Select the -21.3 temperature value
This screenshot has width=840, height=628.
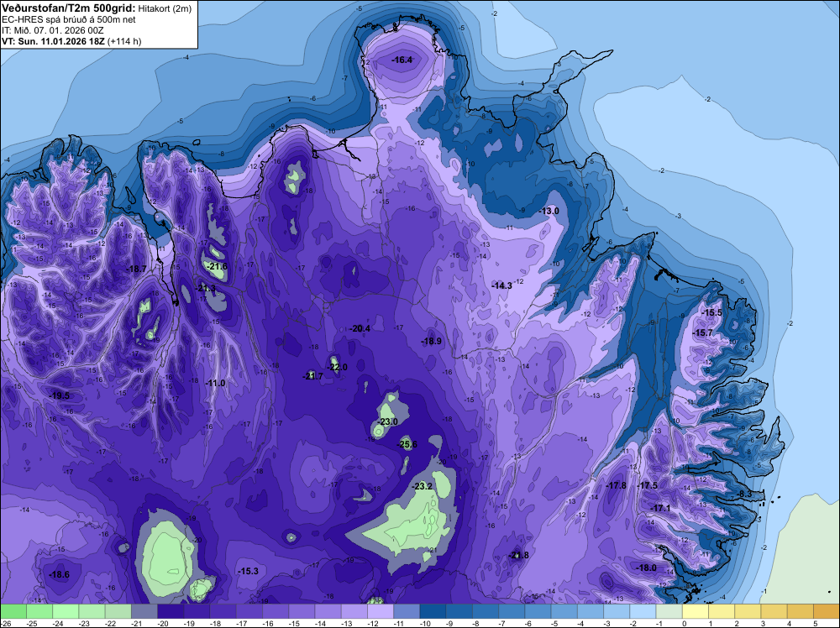(205, 288)
